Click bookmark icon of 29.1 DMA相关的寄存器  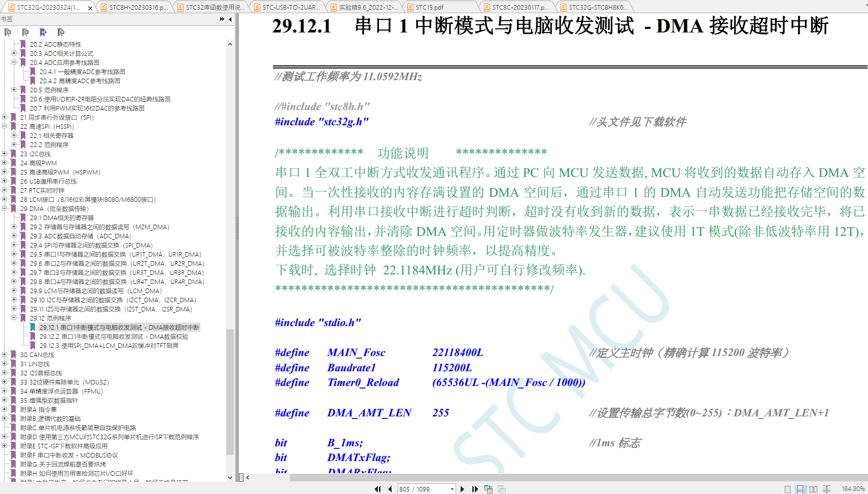coord(23,218)
